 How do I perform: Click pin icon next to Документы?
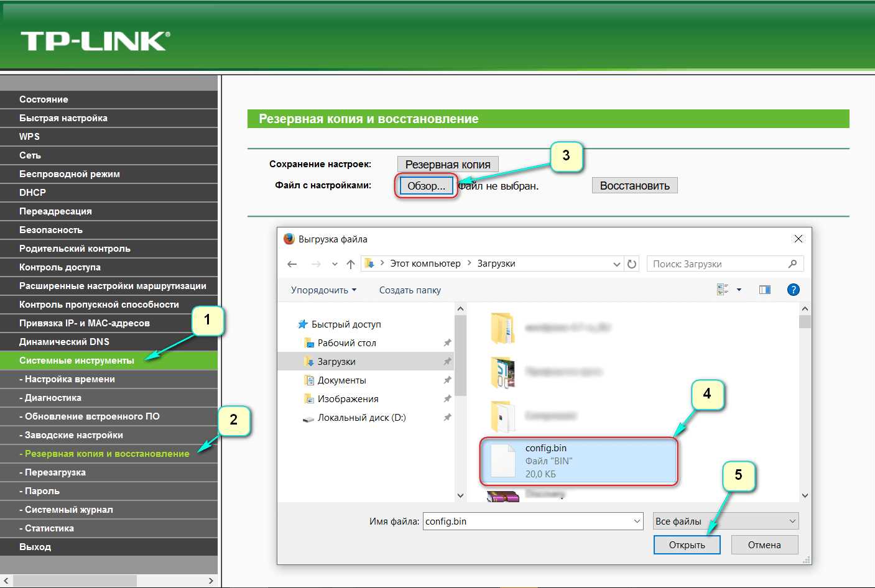[x=447, y=380]
